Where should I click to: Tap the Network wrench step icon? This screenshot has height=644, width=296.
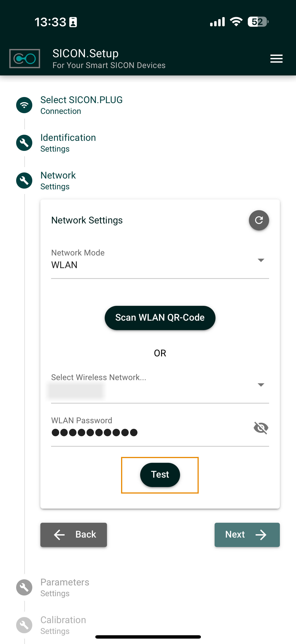pos(24,181)
